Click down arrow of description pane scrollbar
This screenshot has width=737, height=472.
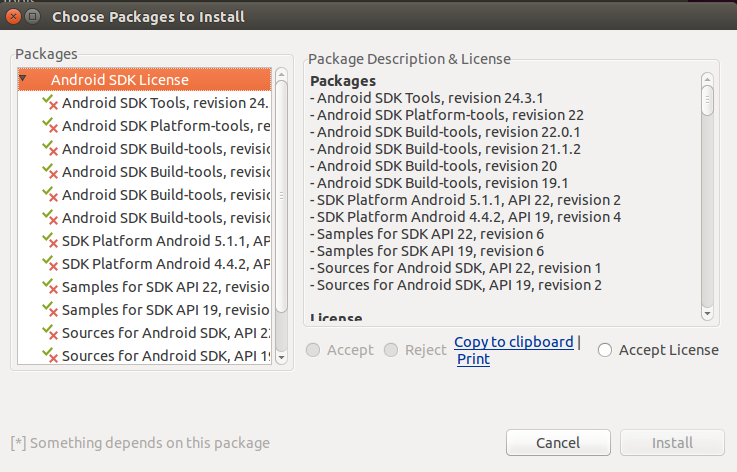[707, 314]
